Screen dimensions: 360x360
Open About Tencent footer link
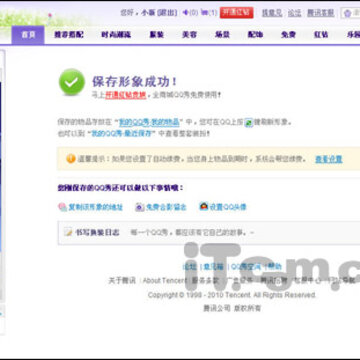165,280
